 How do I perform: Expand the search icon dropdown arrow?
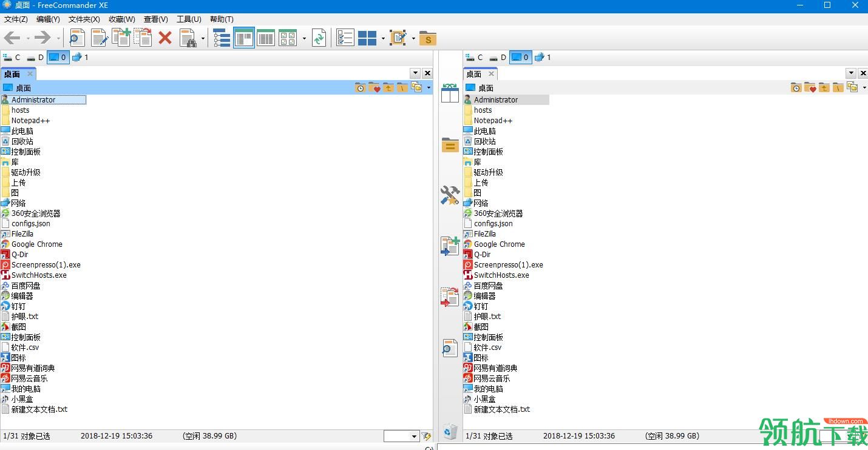[203, 39]
